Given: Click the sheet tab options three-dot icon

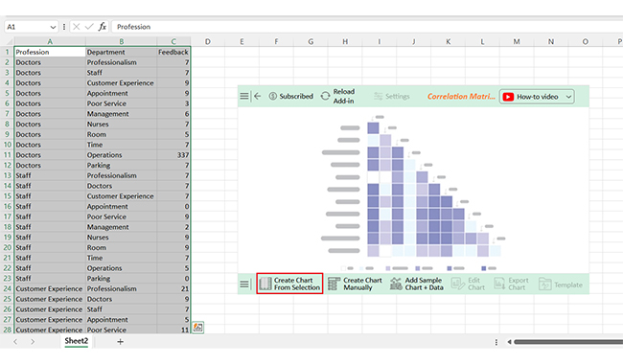Looking at the screenshot, I should tap(496, 342).
